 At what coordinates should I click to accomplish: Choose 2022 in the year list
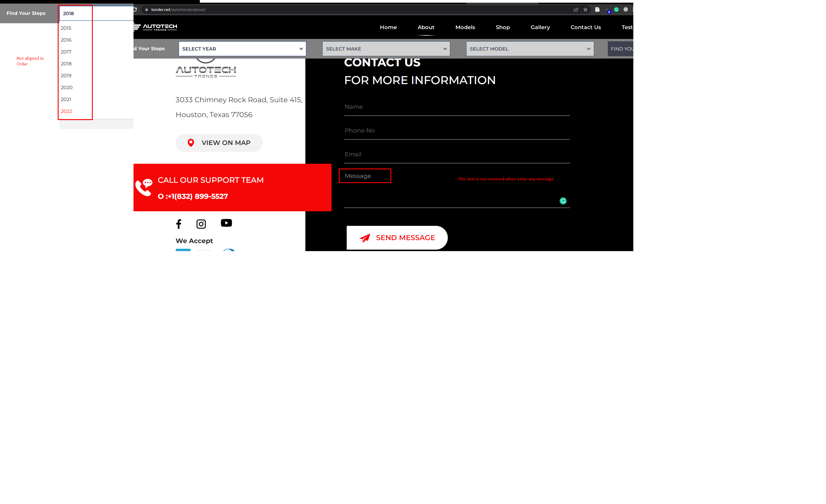66,111
